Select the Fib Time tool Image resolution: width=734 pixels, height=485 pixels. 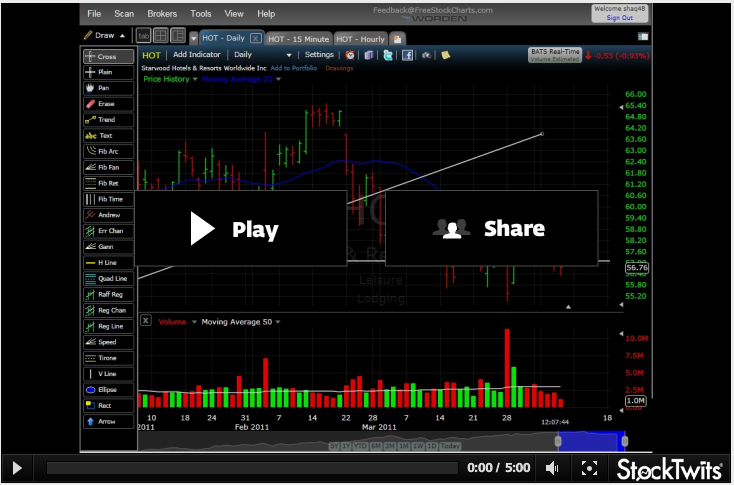[109, 199]
